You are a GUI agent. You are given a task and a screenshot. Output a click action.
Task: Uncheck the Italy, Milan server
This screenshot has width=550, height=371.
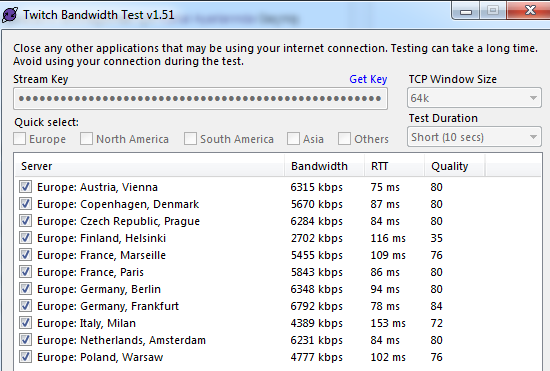tap(26, 323)
